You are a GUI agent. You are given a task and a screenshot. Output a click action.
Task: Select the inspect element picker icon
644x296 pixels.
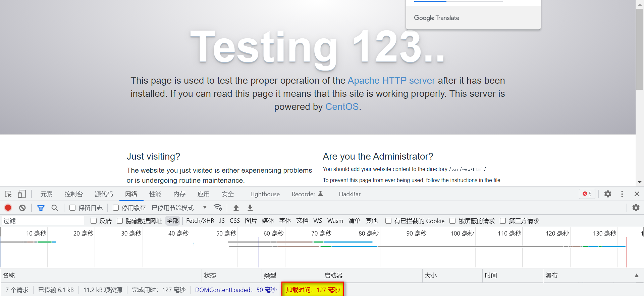[8, 194]
